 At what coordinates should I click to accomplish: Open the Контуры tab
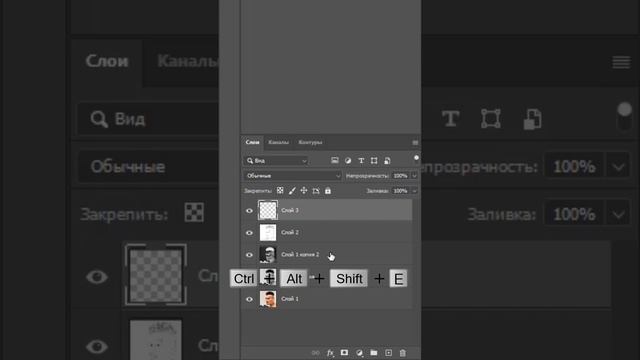tap(310, 142)
